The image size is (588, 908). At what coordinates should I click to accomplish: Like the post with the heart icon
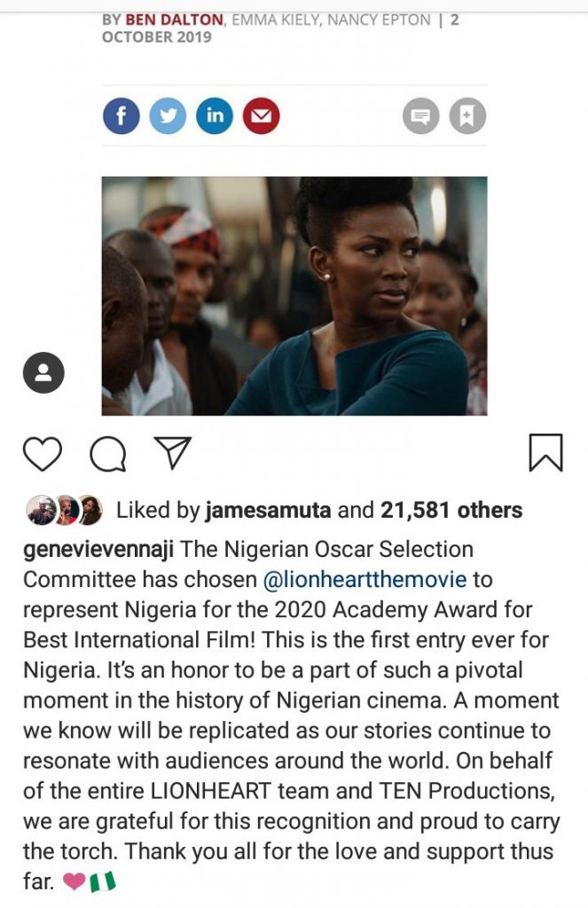pos(42,454)
